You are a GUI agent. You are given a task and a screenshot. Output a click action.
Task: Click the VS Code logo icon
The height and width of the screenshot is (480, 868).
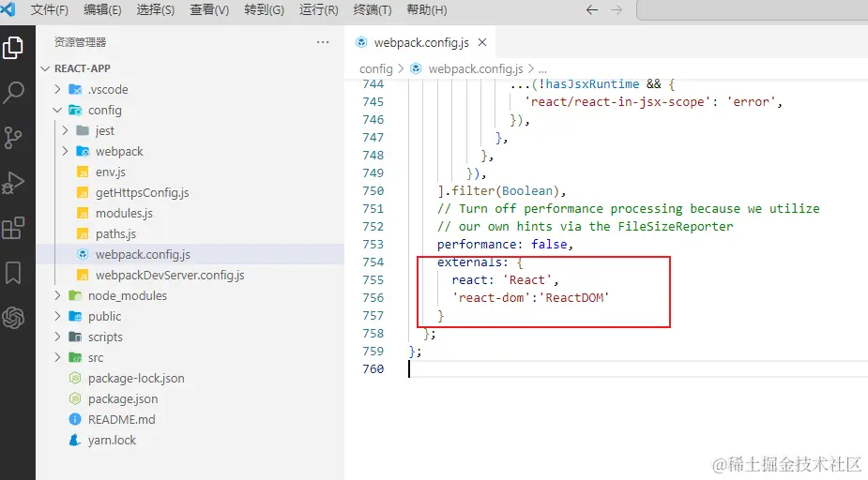8,9
